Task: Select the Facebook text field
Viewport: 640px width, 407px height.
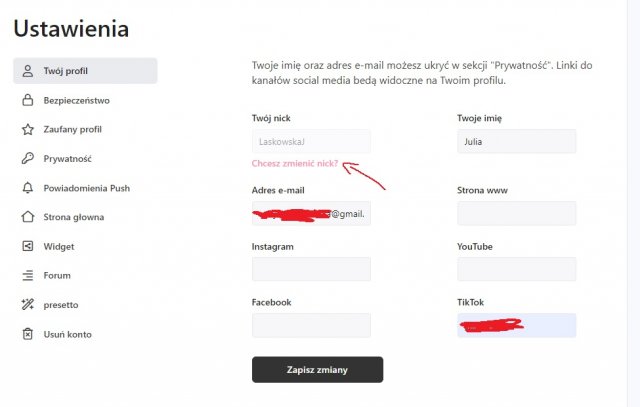Action: point(311,325)
